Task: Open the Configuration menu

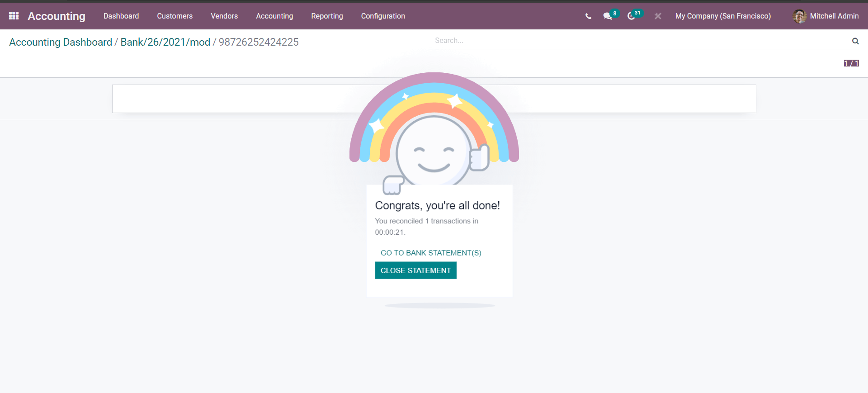Action: (x=383, y=16)
